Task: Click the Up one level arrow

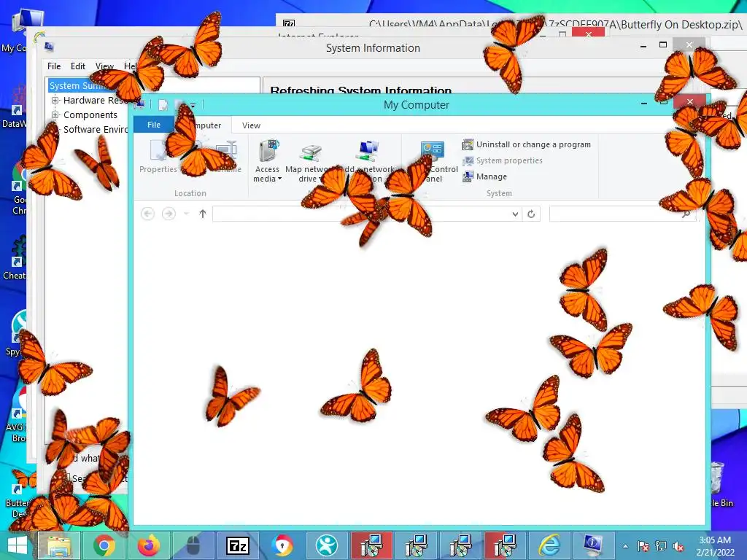Action: 203,214
